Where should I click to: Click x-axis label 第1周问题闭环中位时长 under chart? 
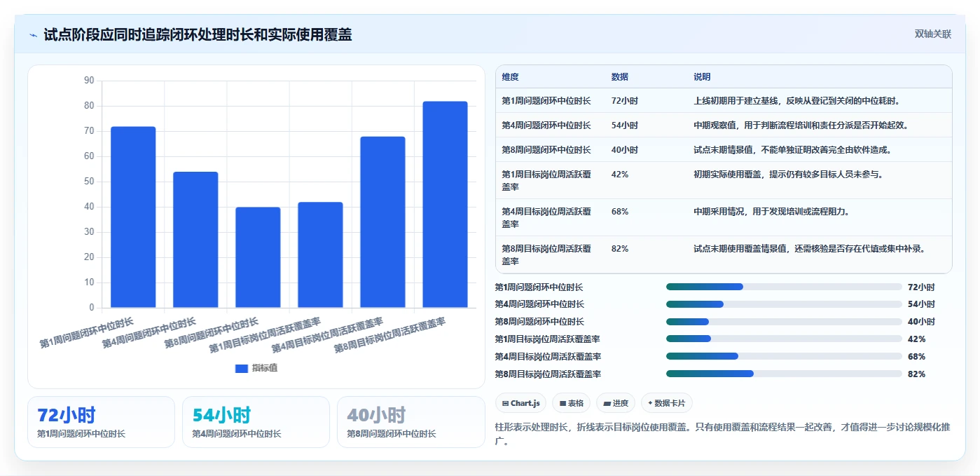(x=87, y=332)
